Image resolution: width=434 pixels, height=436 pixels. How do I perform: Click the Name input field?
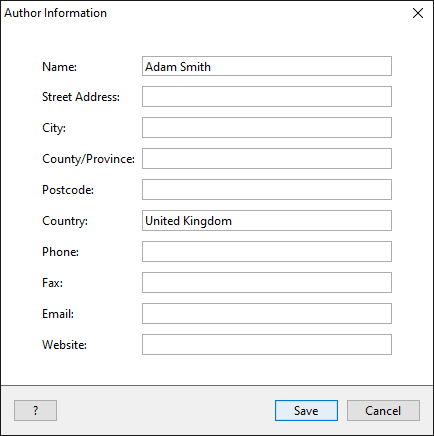click(267, 66)
